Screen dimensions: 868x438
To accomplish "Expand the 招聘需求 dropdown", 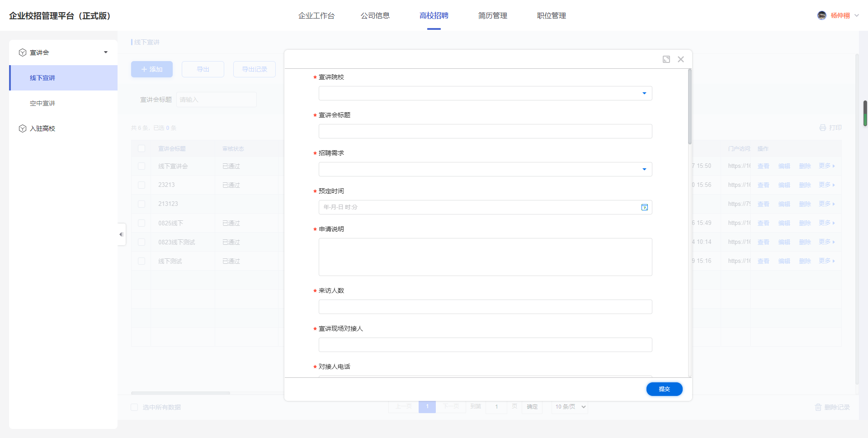I will point(485,169).
